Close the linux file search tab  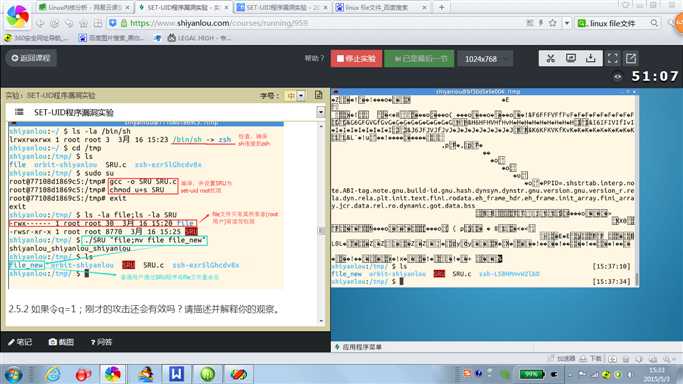[x=424, y=7]
